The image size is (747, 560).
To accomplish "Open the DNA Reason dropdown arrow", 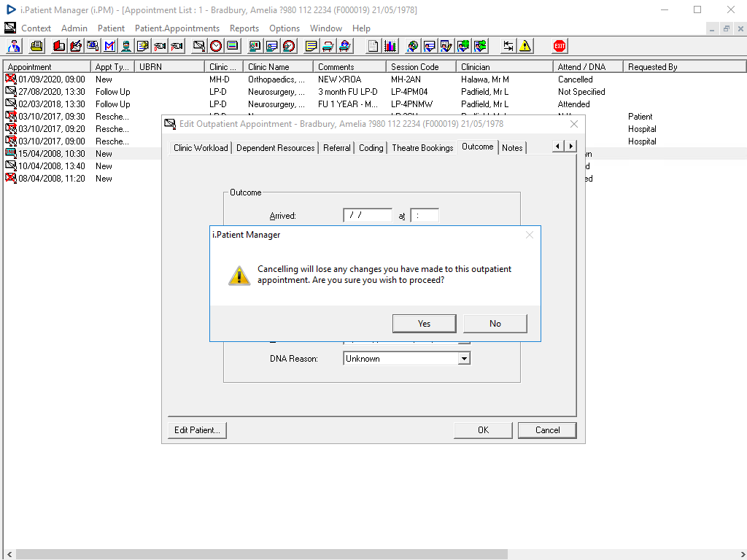I will coord(464,359).
